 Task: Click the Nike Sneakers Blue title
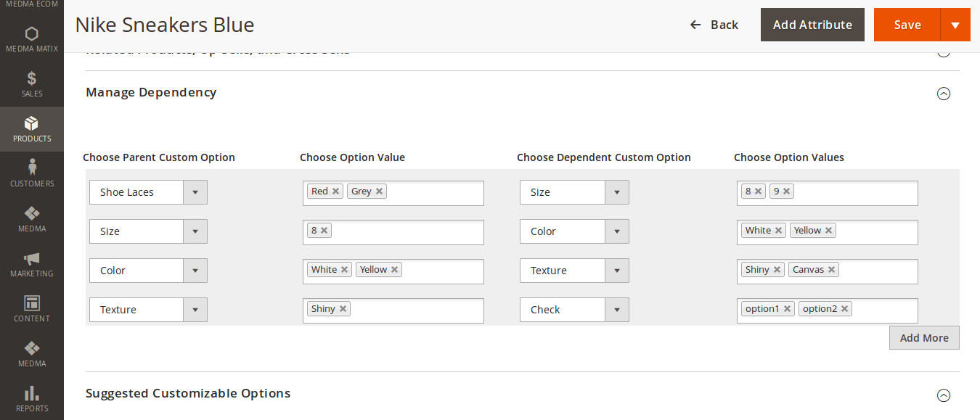click(165, 25)
